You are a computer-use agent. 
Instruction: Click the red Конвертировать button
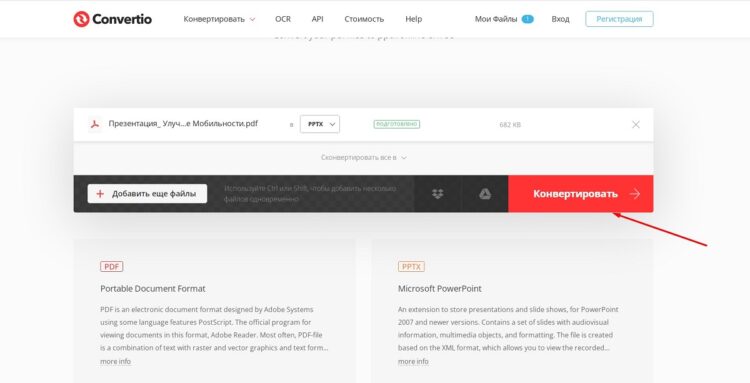coord(581,194)
